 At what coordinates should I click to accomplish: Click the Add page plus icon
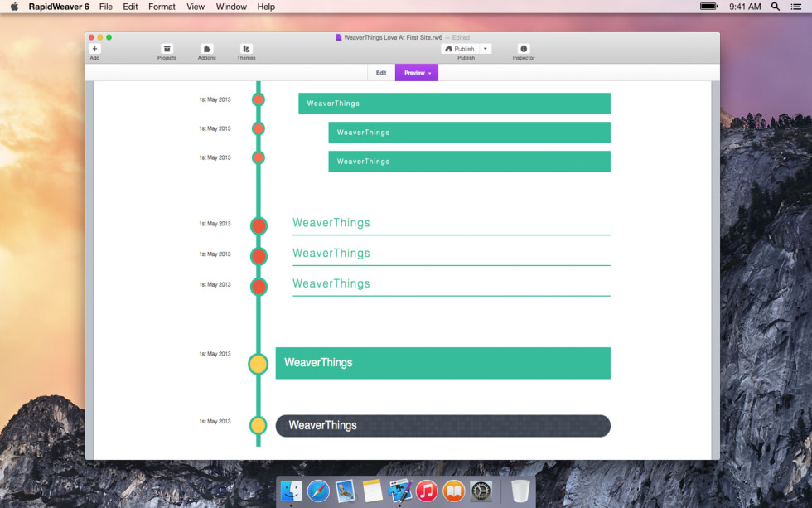[x=94, y=49]
